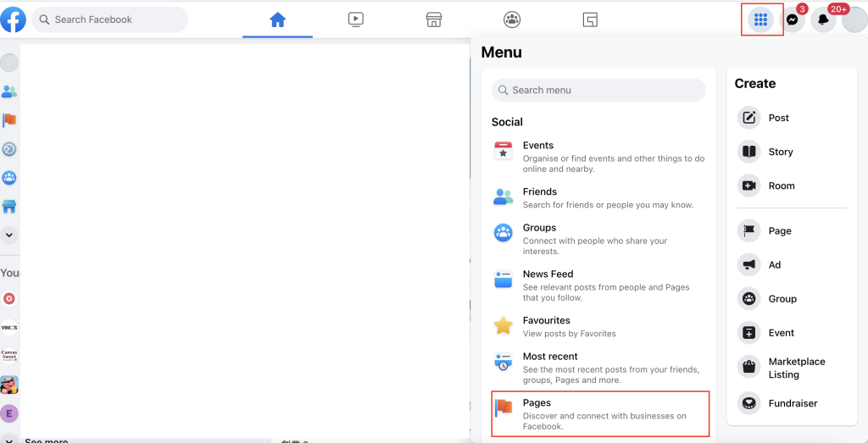The width and height of the screenshot is (868, 443).
Task: Click the Room video camera icon
Action: (749, 186)
